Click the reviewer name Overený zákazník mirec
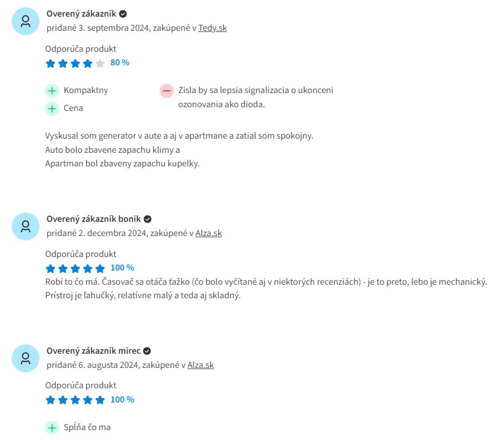 click(x=94, y=351)
